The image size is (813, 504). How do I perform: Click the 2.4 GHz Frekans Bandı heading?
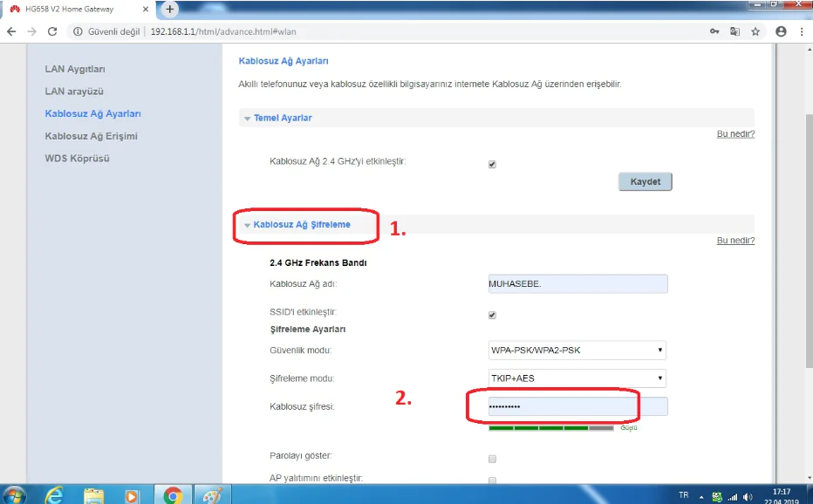318,262
